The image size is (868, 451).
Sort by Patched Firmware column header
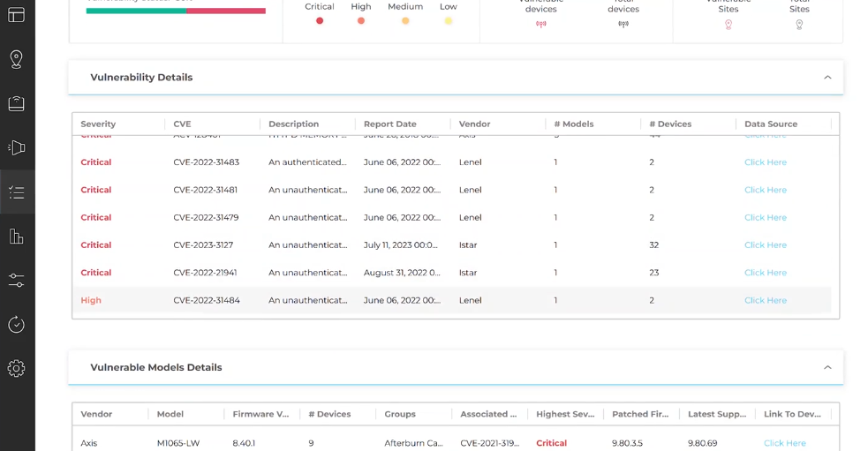(640, 414)
